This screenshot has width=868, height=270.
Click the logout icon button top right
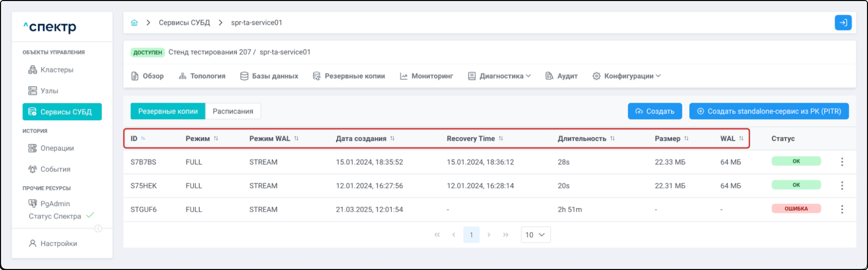point(843,22)
